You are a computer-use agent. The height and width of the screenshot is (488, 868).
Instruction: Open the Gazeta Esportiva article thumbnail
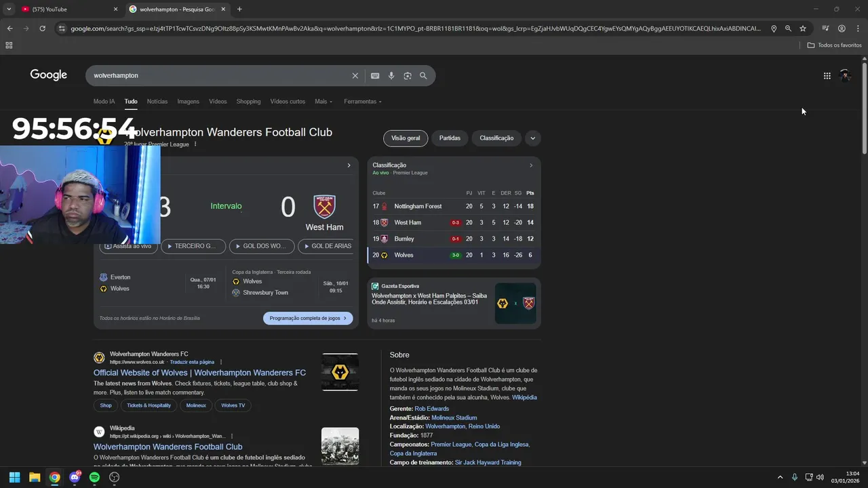[x=515, y=303]
